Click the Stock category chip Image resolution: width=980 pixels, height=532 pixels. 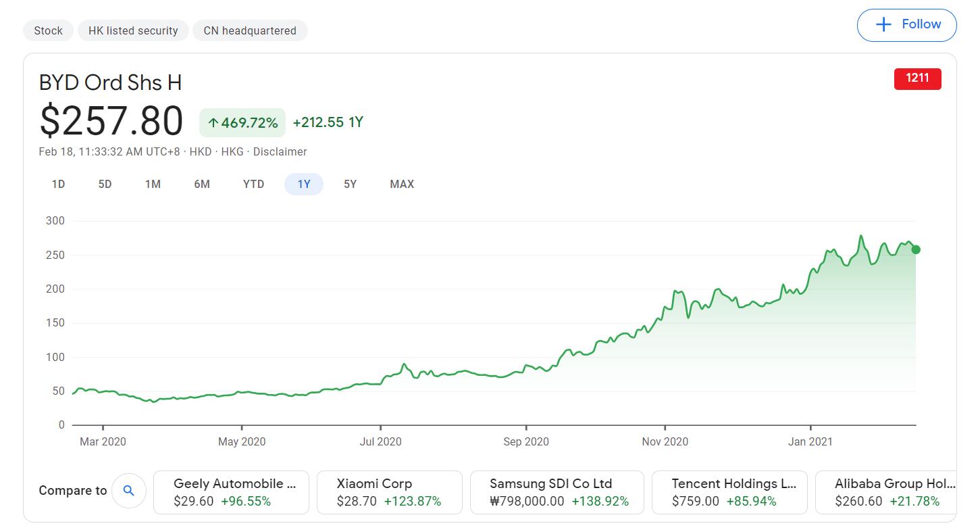[48, 30]
